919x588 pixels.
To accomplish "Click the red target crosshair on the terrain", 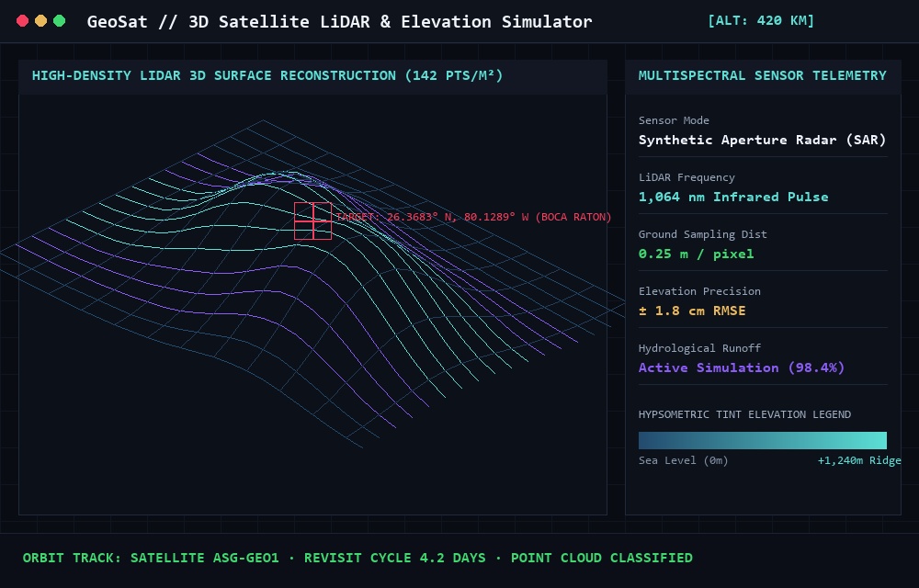I will click(x=313, y=220).
